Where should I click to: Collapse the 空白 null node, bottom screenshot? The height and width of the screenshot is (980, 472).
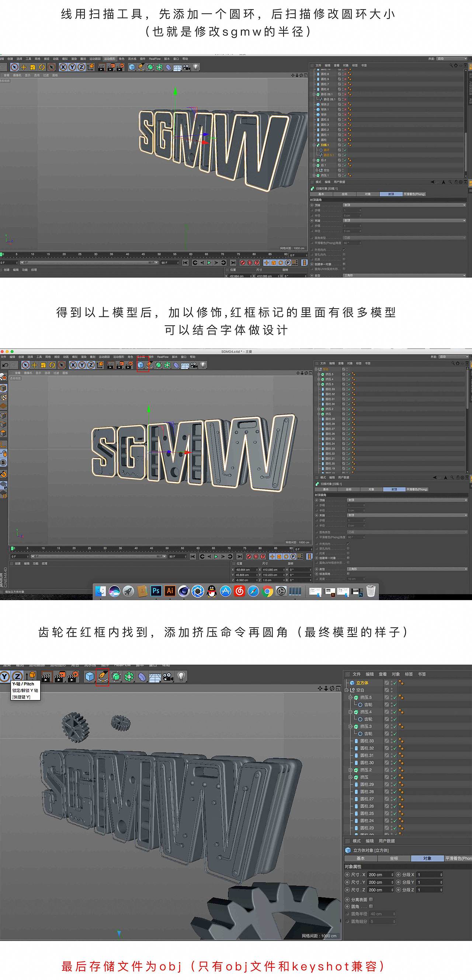347,690
